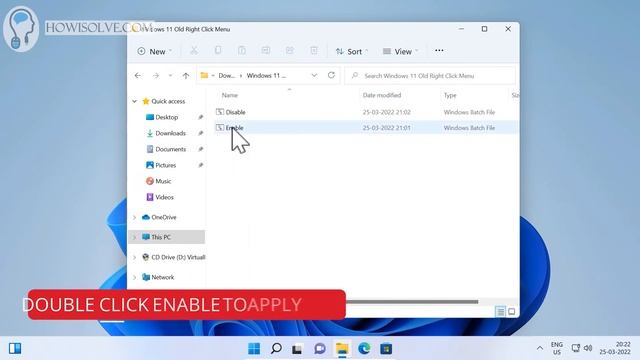
Task: Select OneDrive in navigation pane
Action: coord(159,217)
